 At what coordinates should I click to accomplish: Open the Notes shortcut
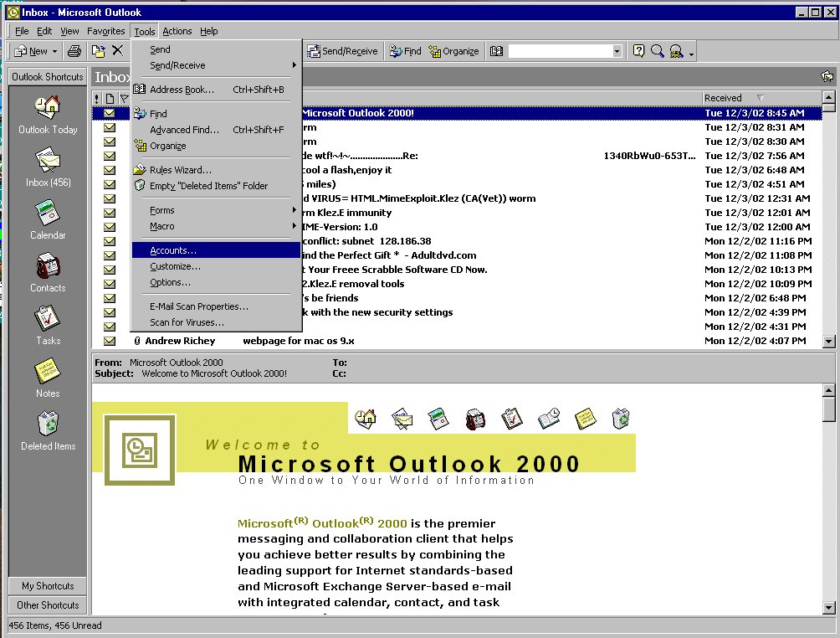[x=48, y=378]
